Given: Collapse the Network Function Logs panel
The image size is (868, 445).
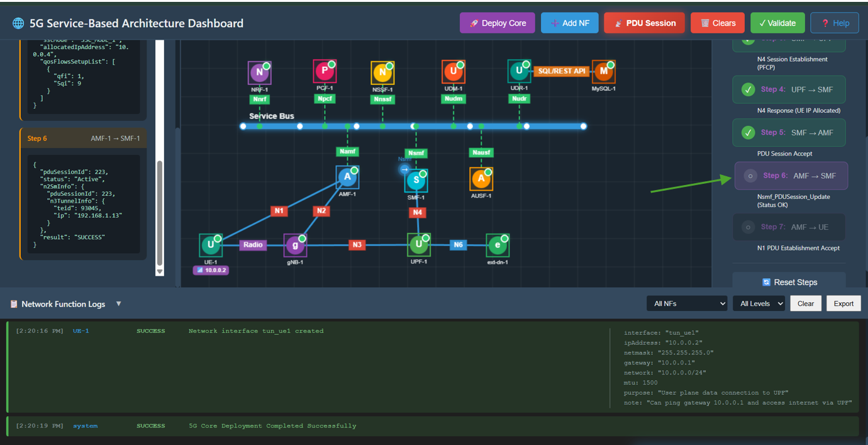Looking at the screenshot, I should (118, 304).
